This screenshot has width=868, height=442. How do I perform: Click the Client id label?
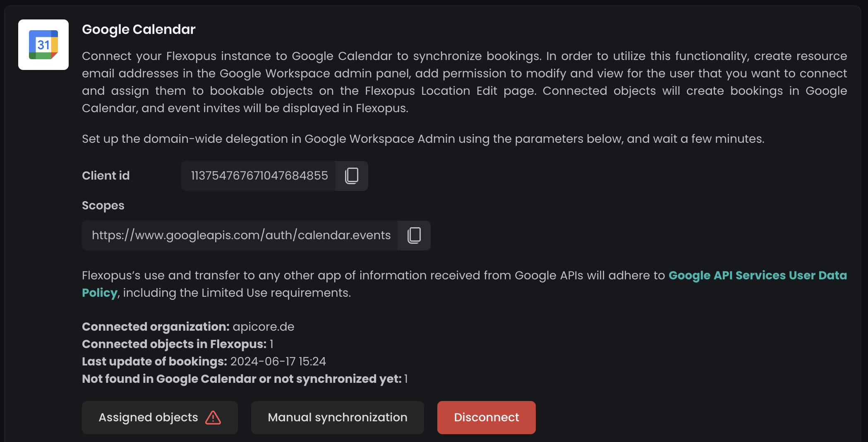coord(106,176)
